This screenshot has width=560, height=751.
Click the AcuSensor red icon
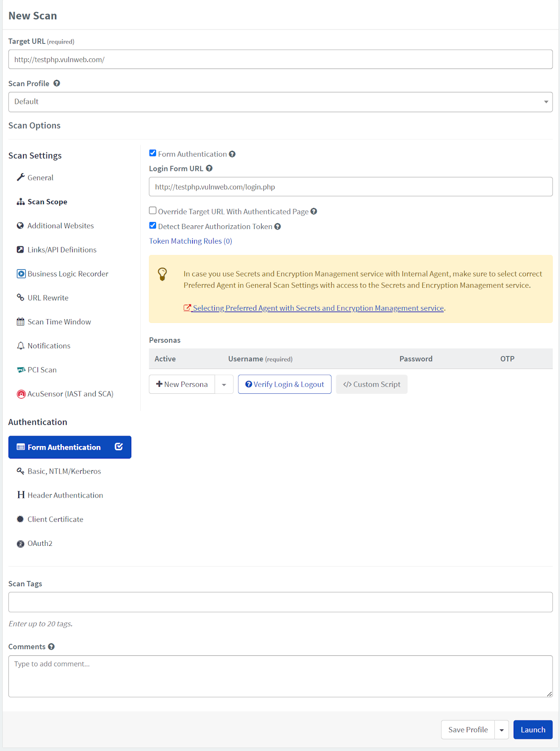coord(21,394)
